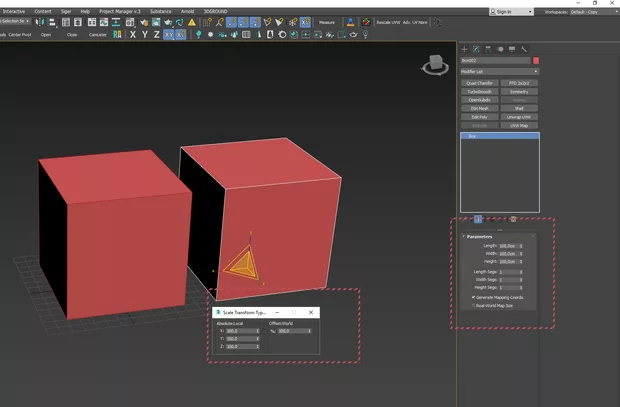The width and height of the screenshot is (620, 407).
Task: Apply the TurboSmooth modifier button
Action: coord(479,91)
